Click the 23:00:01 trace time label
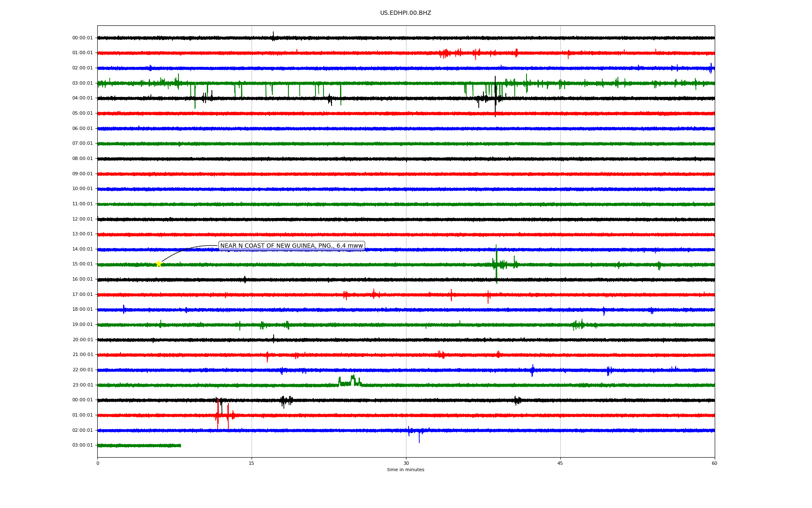 [82, 385]
